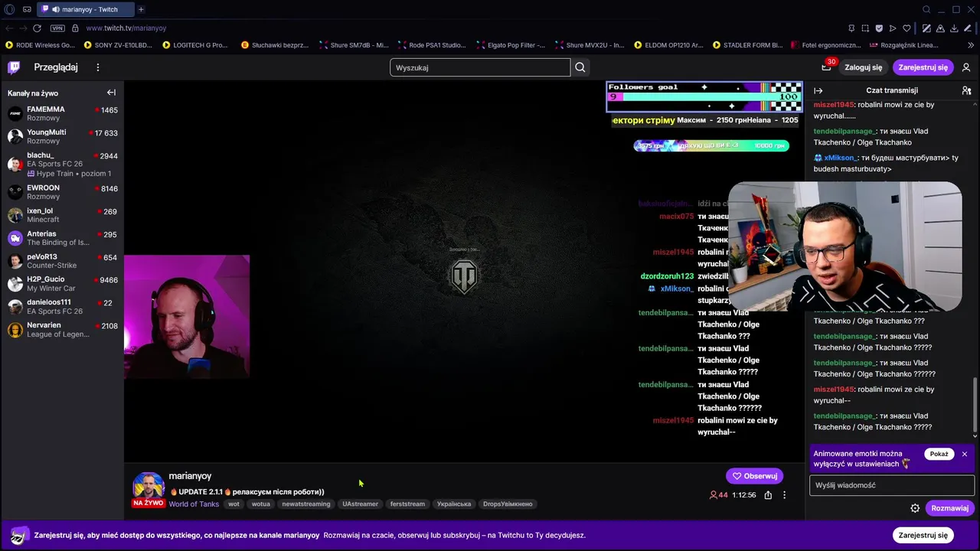Click Zarejestruj się in the bottom banner
The height and width of the screenshot is (551, 980).
tap(923, 535)
